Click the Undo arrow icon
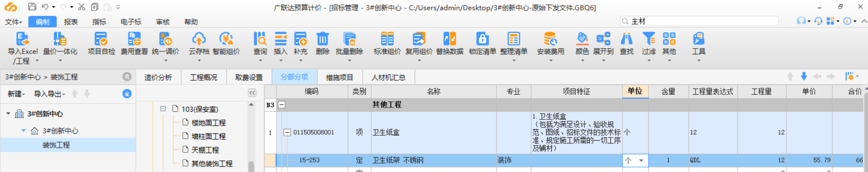Viewport: 868px width, 172px height. [x=45, y=7]
